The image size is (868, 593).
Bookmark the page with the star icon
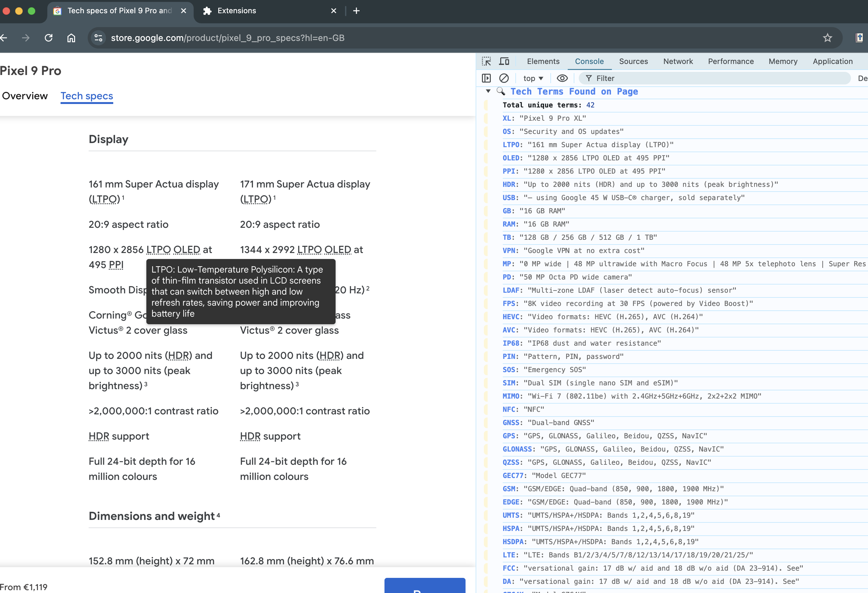[x=827, y=38]
